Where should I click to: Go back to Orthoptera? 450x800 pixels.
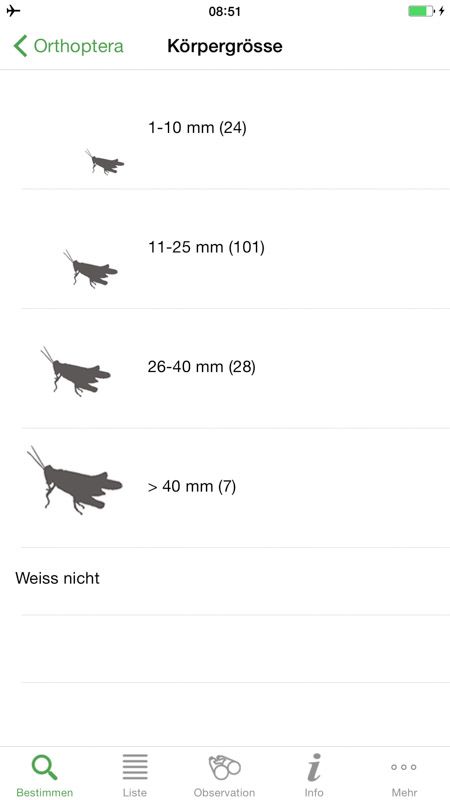click(x=68, y=46)
